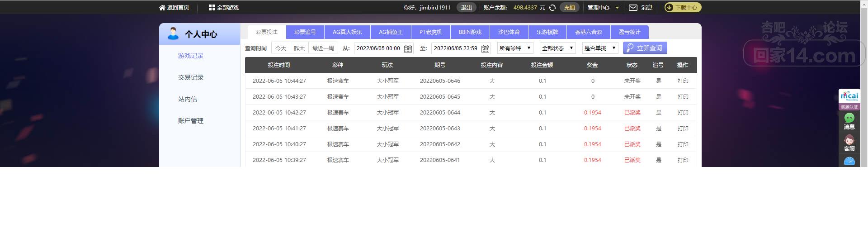868x248 pixels.
Task: Click the 管理中心 menu label
Action: click(x=599, y=8)
